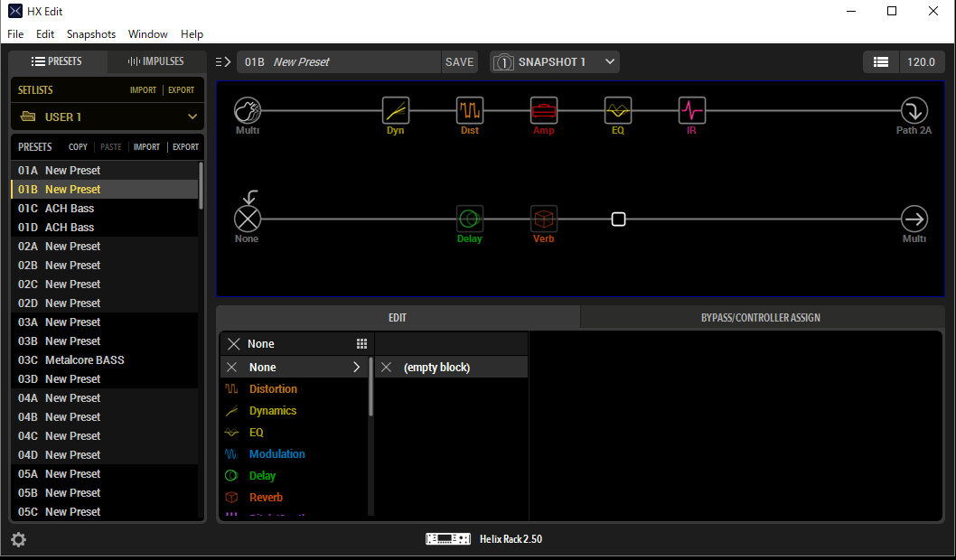Viewport: 956px width, 560px height.
Task: Select preset 05B New Preset
Action: pyautogui.click(x=104, y=492)
